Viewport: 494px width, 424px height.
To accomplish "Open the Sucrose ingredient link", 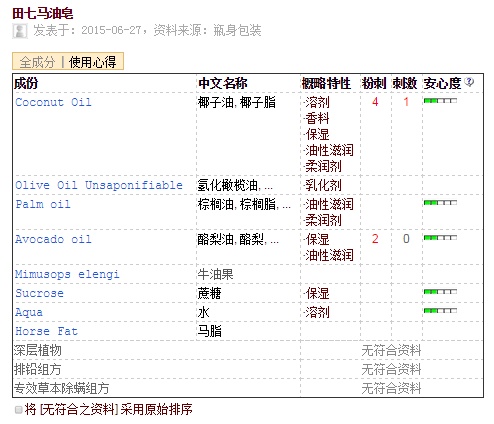I will pos(39,293).
